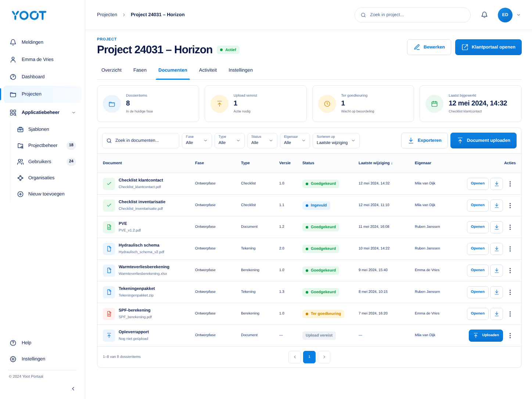Click Document uploaden button
Viewport: 532px width, 399px height.
click(x=483, y=141)
